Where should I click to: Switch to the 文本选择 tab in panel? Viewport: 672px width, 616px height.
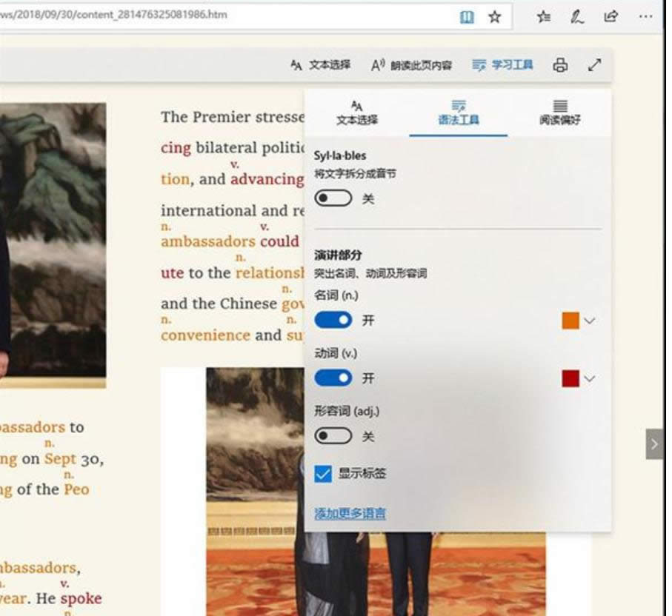point(356,113)
